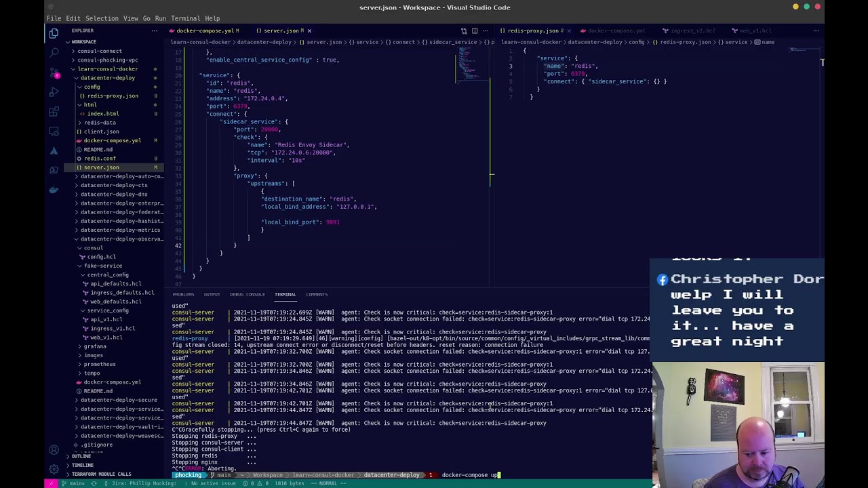
Task: Open the Accounts icon in activity bar
Action: [x=54, y=449]
